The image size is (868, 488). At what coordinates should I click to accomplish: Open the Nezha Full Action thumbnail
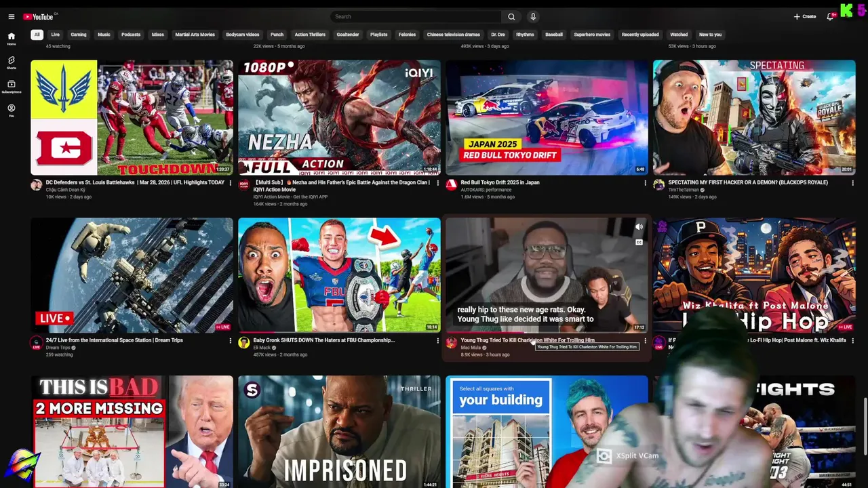pyautogui.click(x=339, y=117)
